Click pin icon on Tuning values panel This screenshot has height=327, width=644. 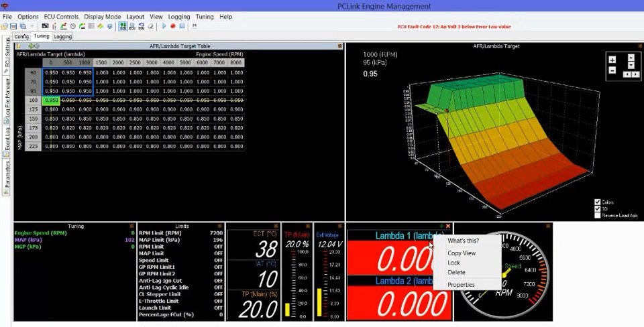pos(131,226)
